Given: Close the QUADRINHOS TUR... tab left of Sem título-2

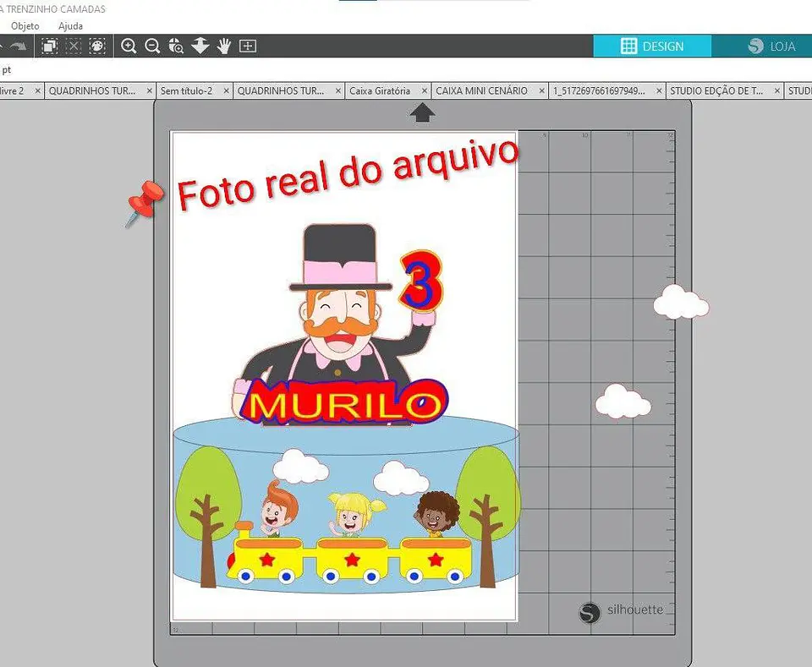Looking at the screenshot, I should click(149, 90).
